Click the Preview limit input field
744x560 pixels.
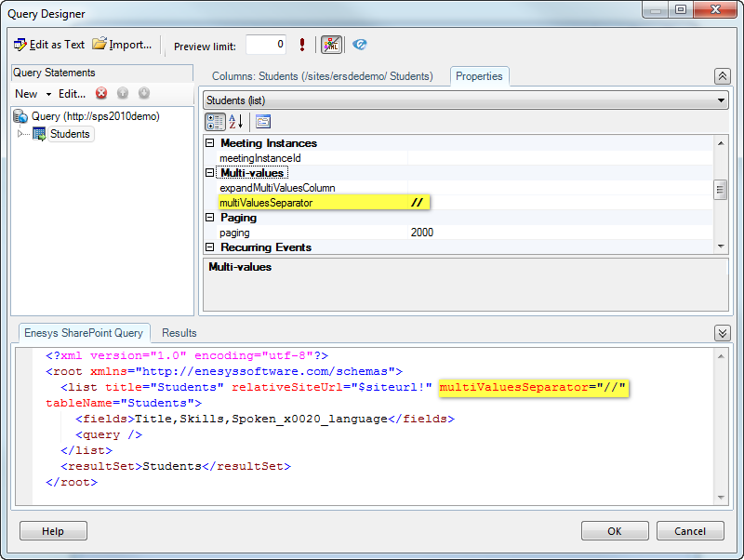pyautogui.click(x=266, y=45)
